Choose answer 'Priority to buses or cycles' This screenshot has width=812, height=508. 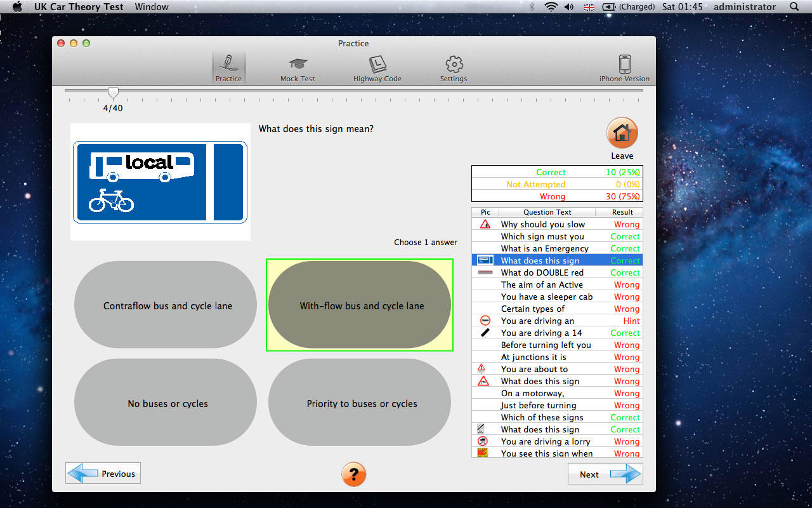coord(362,403)
